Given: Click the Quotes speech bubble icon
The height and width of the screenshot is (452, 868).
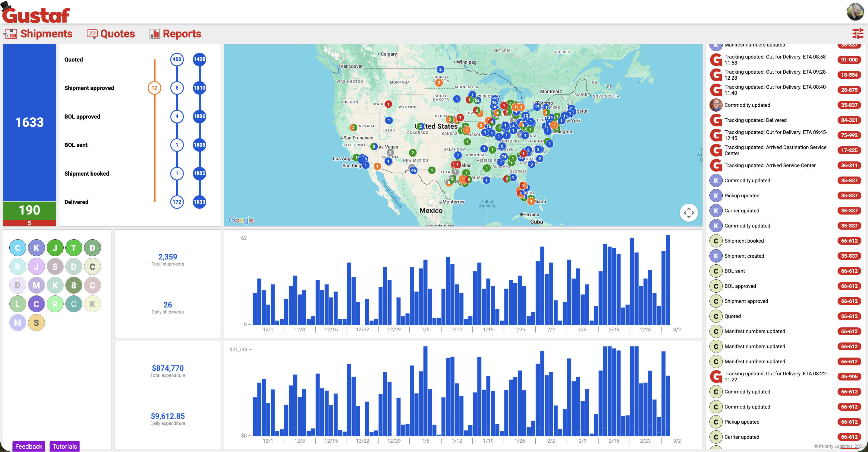Looking at the screenshot, I should (92, 34).
